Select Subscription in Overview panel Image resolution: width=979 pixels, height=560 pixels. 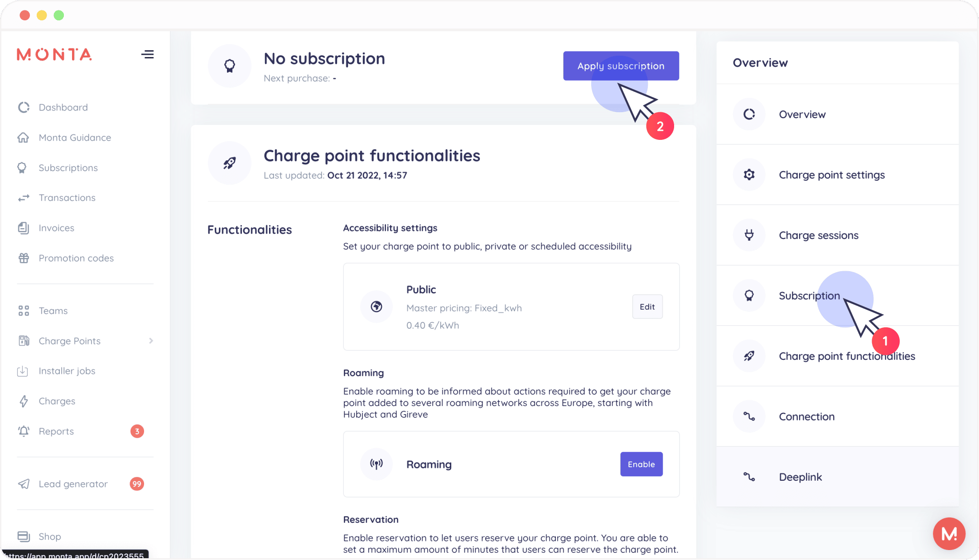[x=837, y=296]
